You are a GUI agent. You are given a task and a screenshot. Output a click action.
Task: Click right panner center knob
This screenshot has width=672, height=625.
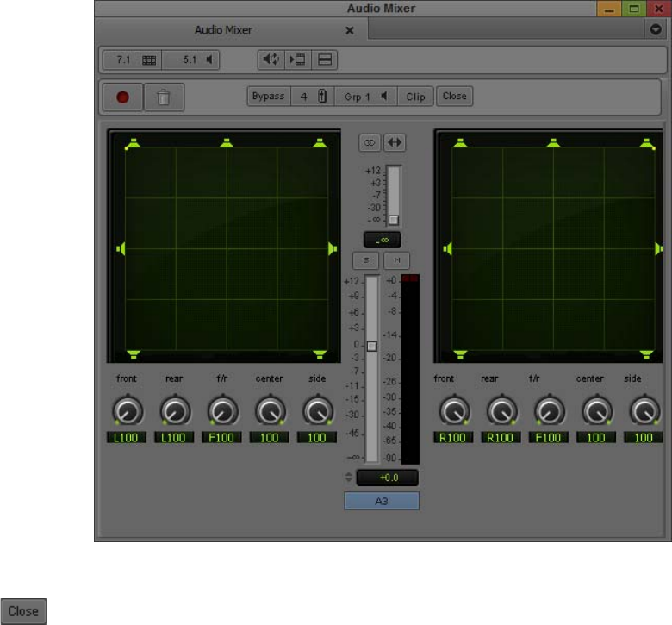[x=597, y=411]
